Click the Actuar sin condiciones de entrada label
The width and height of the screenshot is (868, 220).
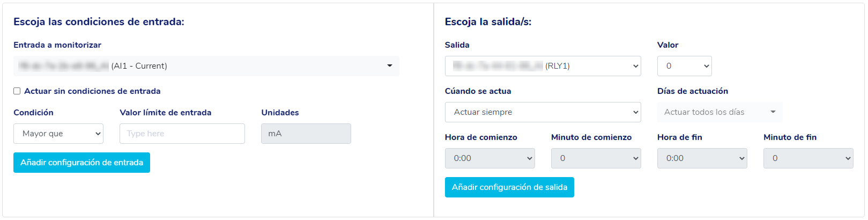click(x=92, y=91)
